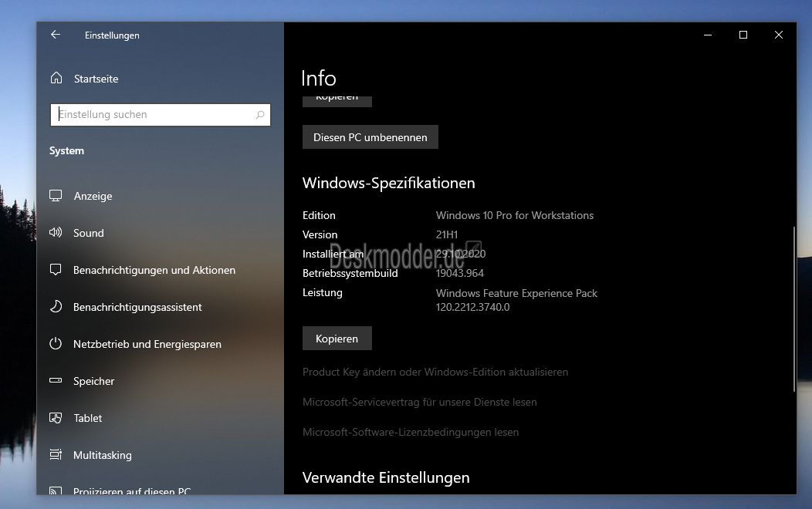Click build number 19043.964
Image resolution: width=812 pixels, height=509 pixels.
pos(460,273)
